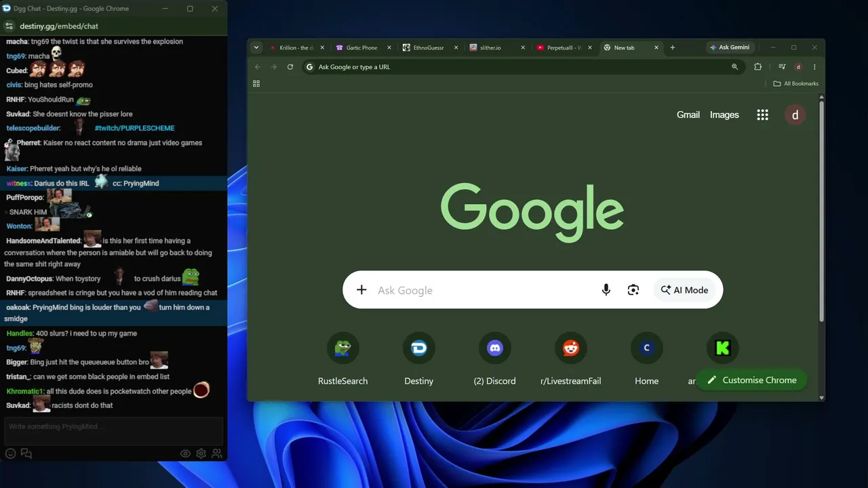Click username witness in chat
The height and width of the screenshot is (488, 868).
pos(18,183)
